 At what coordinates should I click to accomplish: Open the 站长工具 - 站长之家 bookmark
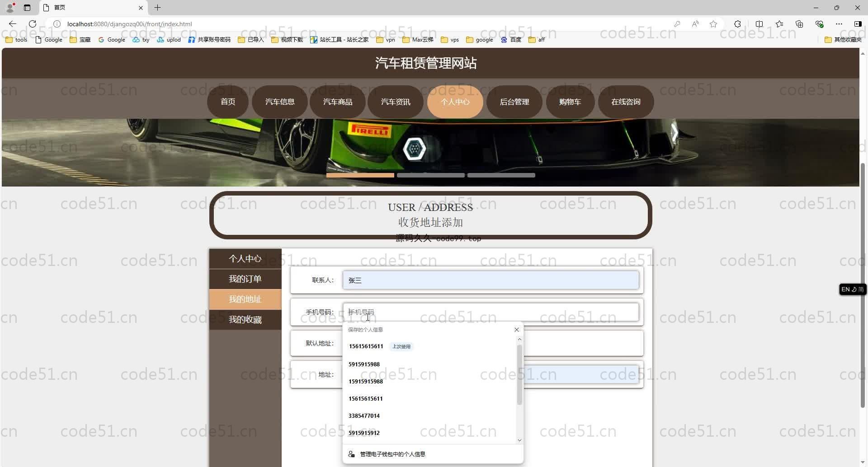pyautogui.click(x=340, y=40)
